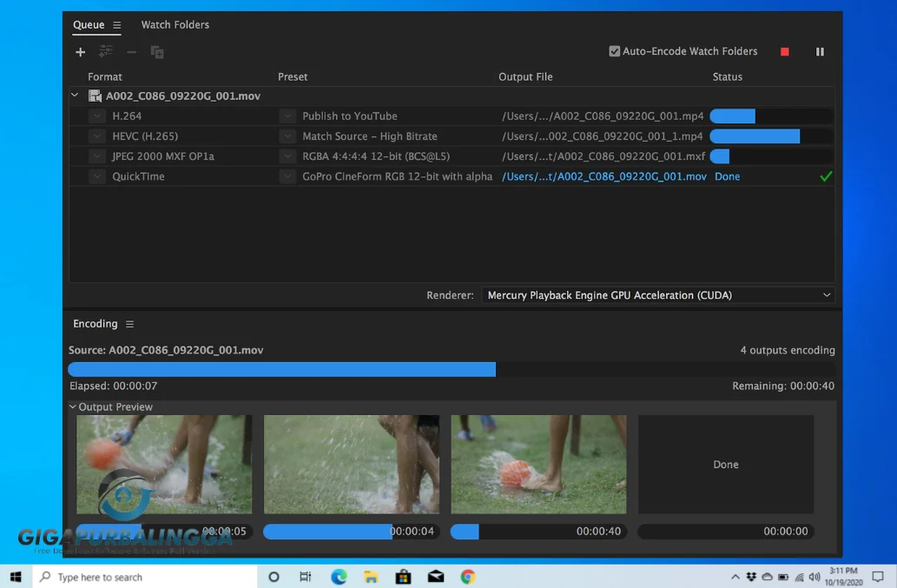Image resolution: width=897 pixels, height=588 pixels.
Task: Click the first output preview with orange ball
Action: pyautogui.click(x=164, y=465)
